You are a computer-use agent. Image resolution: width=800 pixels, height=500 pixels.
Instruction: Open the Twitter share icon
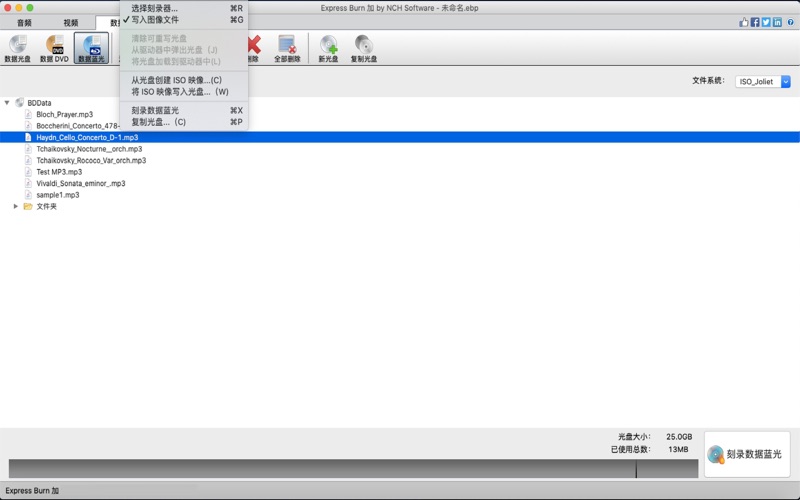766,22
